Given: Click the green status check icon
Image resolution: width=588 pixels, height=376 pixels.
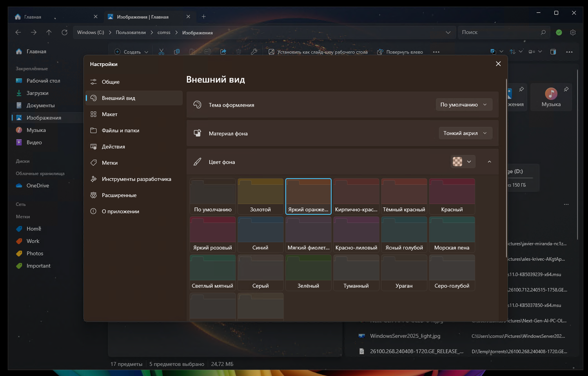Looking at the screenshot, I should click(559, 33).
